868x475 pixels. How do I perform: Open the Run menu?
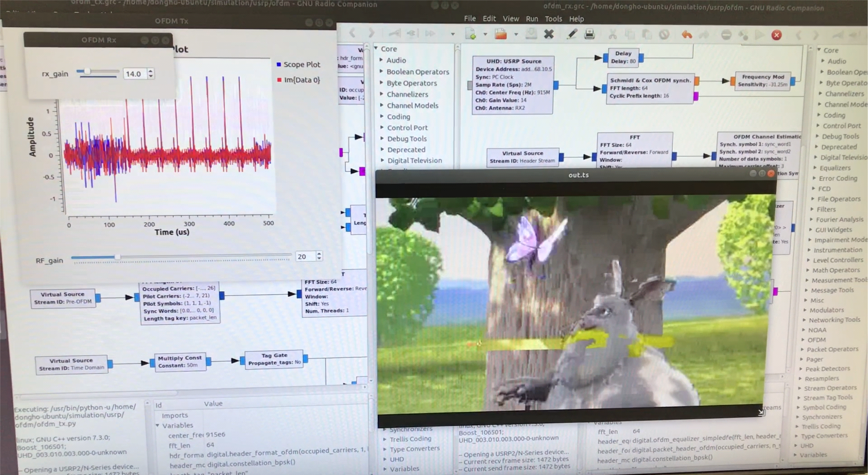532,19
